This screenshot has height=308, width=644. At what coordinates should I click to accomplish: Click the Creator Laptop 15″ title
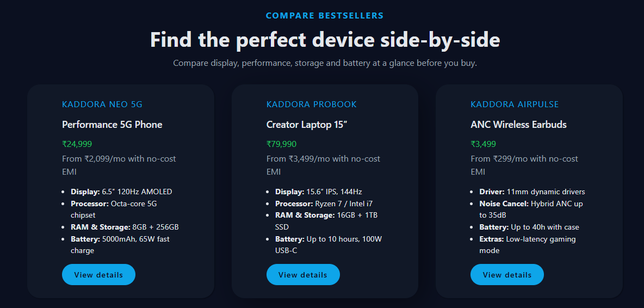coord(307,125)
